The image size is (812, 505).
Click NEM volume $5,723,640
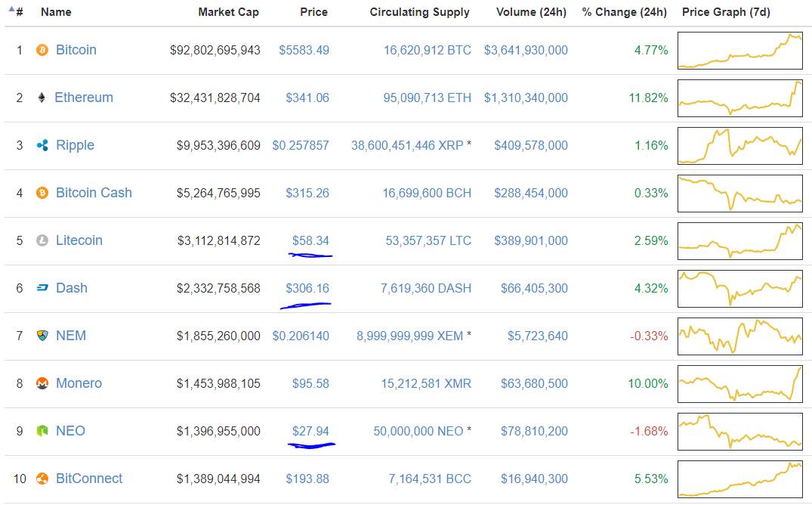[538, 336]
